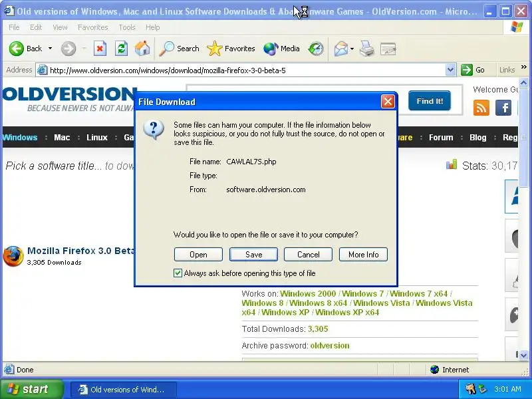Click the Stats bar chart icon
The height and width of the screenshot is (399, 532).
coord(452,165)
